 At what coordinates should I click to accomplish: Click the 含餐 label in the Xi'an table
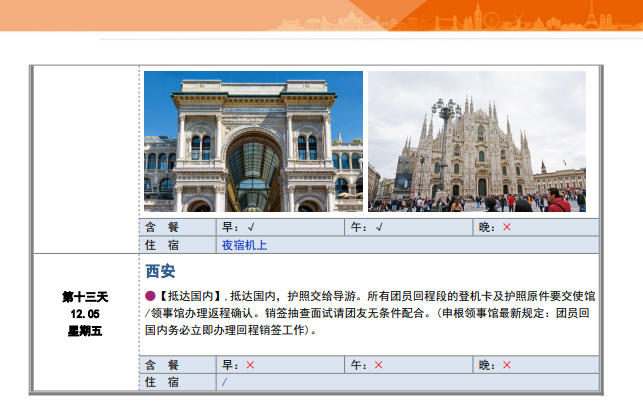(x=162, y=365)
